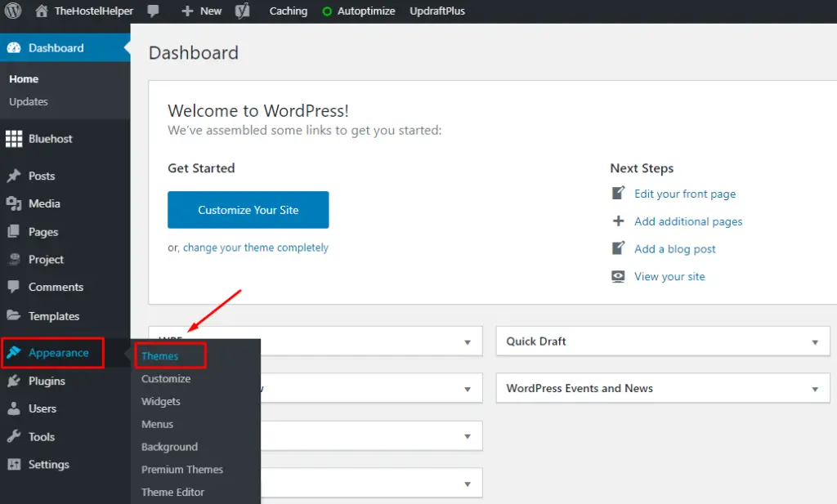Open the Plugins sidebar label
Image resolution: width=837 pixels, height=504 pixels.
click(47, 381)
